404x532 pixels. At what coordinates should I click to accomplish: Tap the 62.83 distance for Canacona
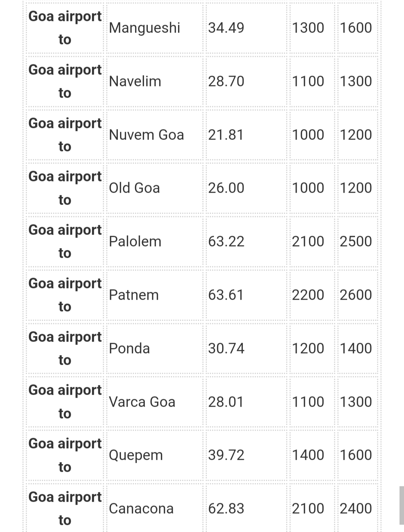(226, 508)
